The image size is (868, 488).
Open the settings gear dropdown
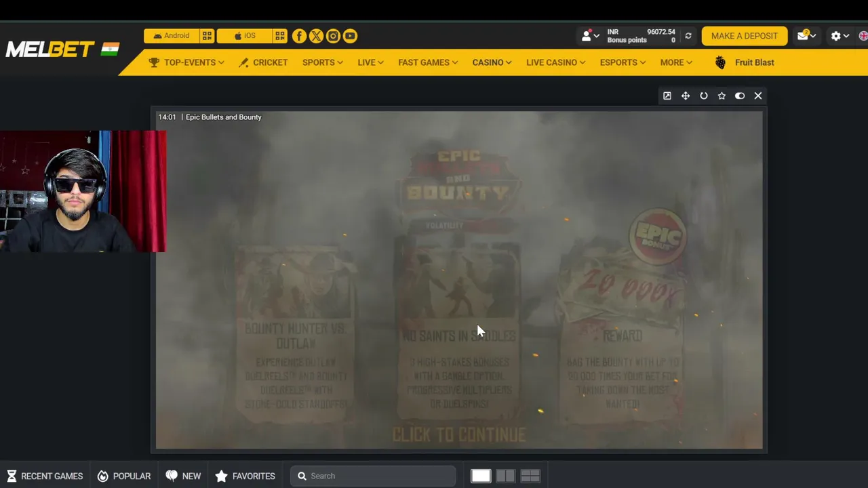click(x=840, y=36)
